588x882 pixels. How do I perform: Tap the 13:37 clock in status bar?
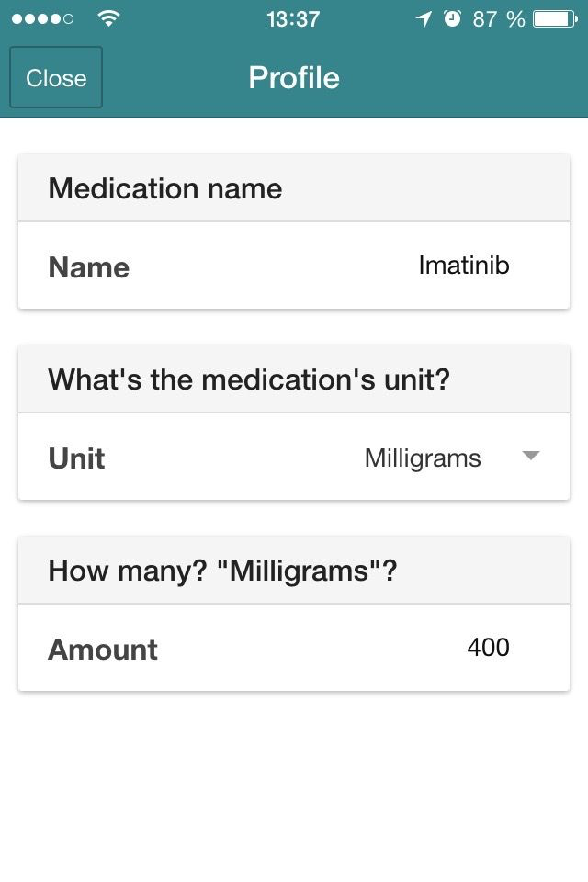(292, 19)
